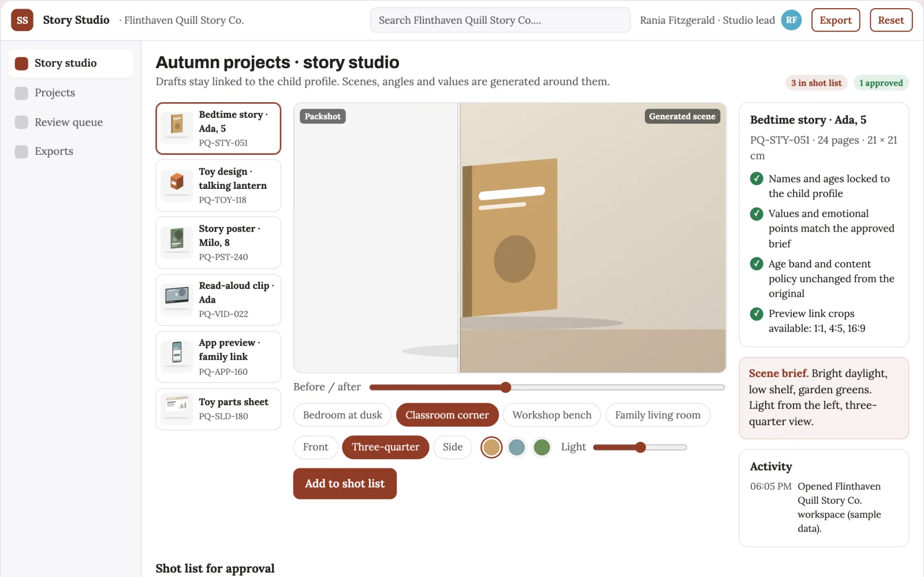Pick the tan color swatch

[x=491, y=447]
